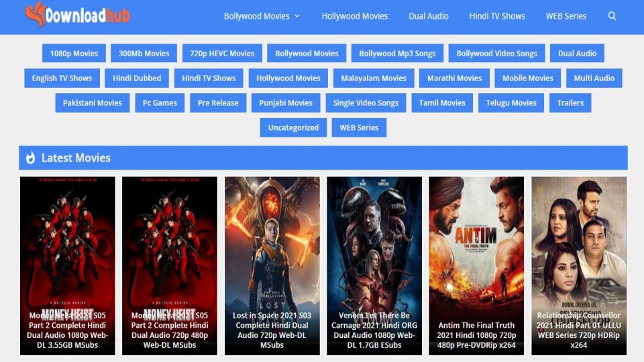The image size is (644, 362).
Task: Browse Punjabi Movies category
Action: 286,103
